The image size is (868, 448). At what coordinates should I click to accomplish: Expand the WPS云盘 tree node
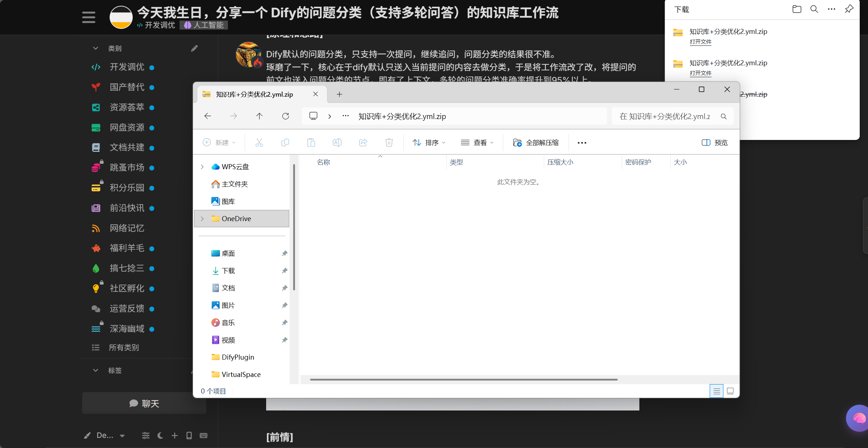tap(202, 167)
